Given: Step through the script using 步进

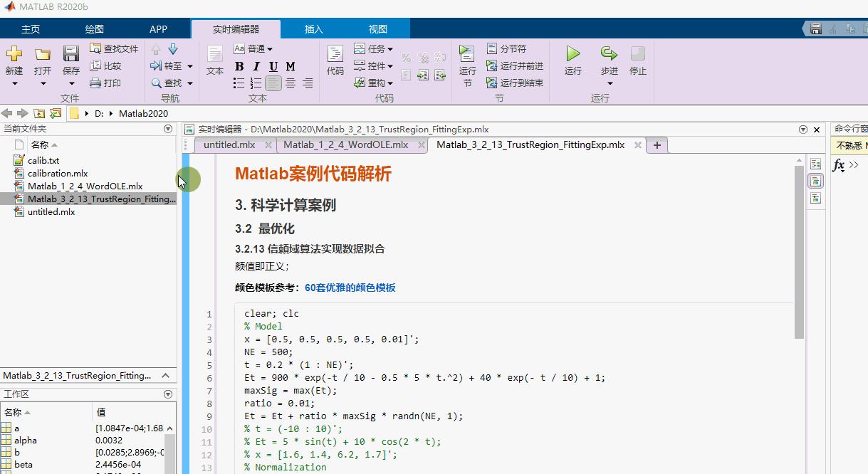Looking at the screenshot, I should (609, 60).
